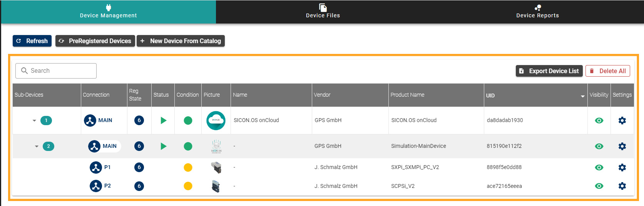This screenshot has height=206, width=644.
Task: Click the P2 connection icon
Action: pyautogui.click(x=96, y=186)
